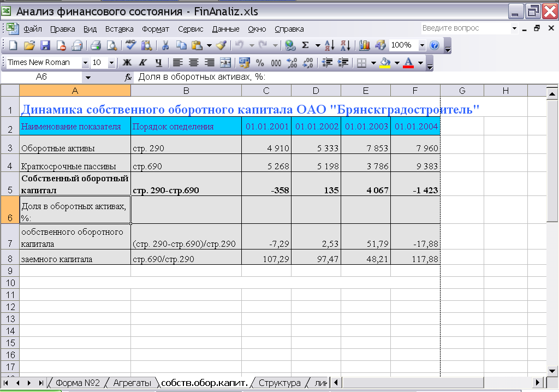Paste from the clipboard
The image size is (559, 392).
(197, 45)
